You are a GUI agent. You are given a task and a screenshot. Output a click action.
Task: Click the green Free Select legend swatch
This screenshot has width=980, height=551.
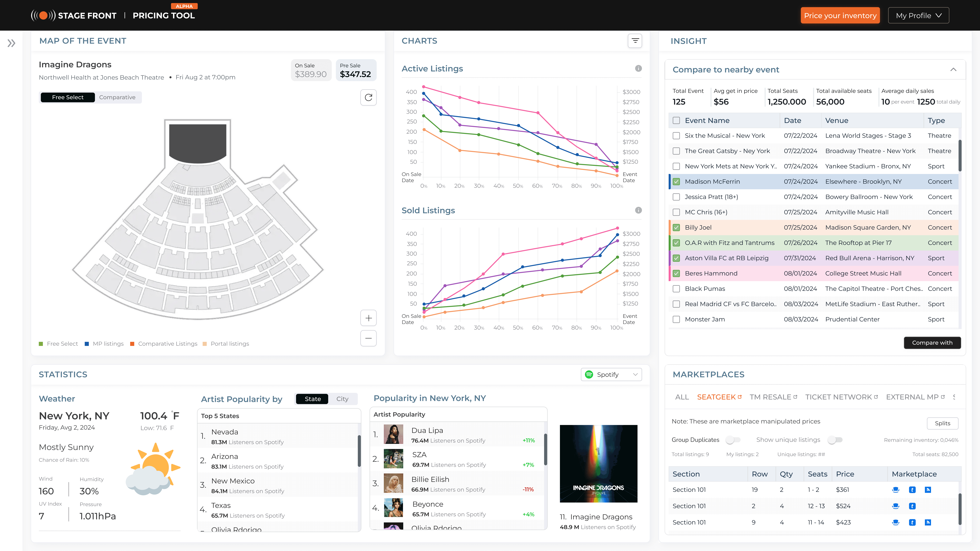[41, 344]
